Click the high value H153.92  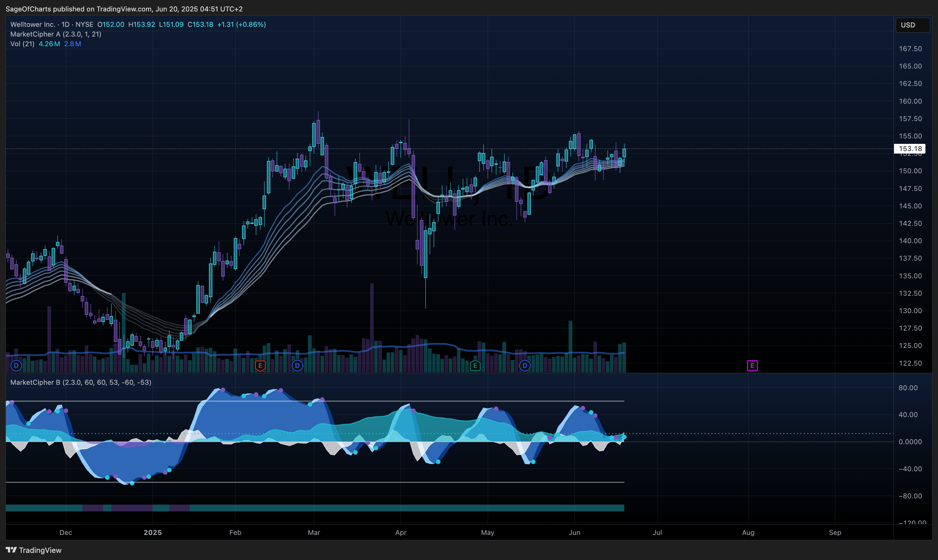(x=142, y=25)
